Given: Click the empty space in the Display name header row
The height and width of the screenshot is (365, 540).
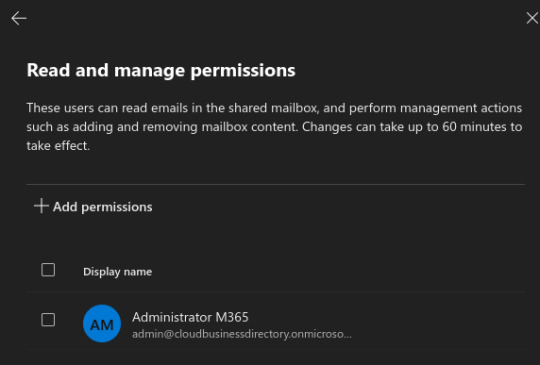Looking at the screenshot, I should [x=338, y=271].
